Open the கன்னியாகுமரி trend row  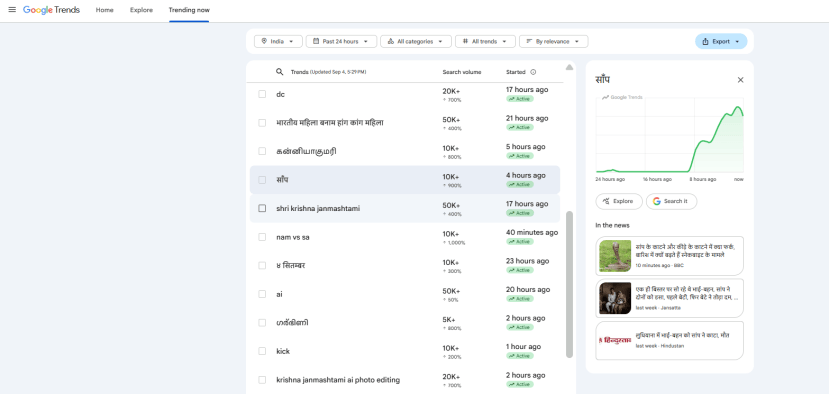pyautogui.click(x=404, y=151)
